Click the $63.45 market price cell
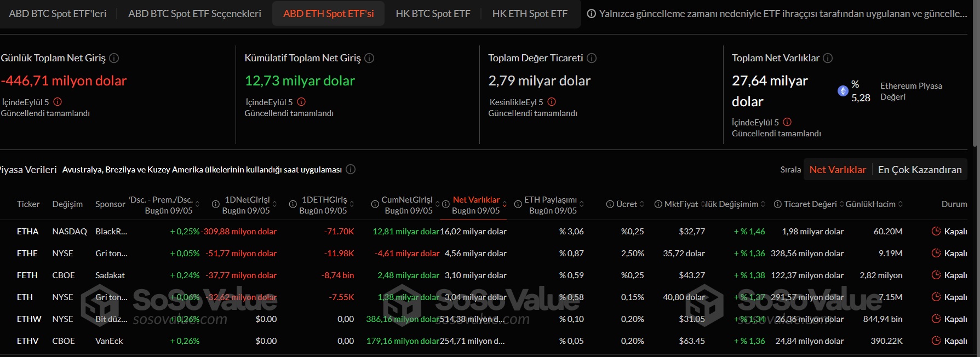This screenshot has width=980, height=357. (692, 341)
